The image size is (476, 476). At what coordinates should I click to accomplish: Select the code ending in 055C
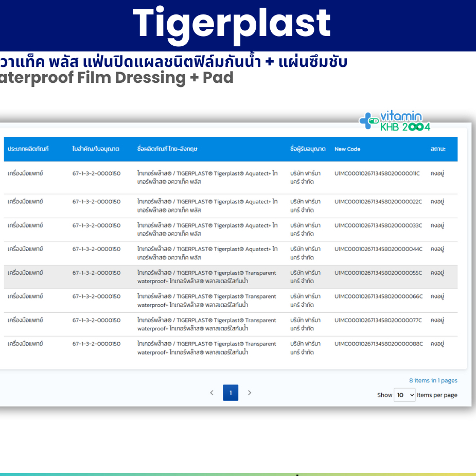coord(378,273)
